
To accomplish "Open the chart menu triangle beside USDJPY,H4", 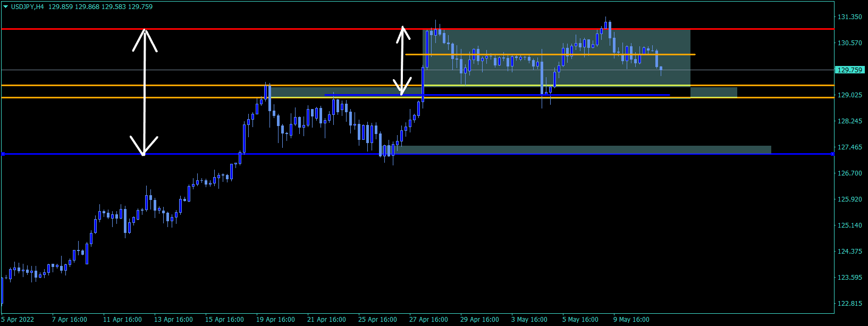I will (x=6, y=7).
